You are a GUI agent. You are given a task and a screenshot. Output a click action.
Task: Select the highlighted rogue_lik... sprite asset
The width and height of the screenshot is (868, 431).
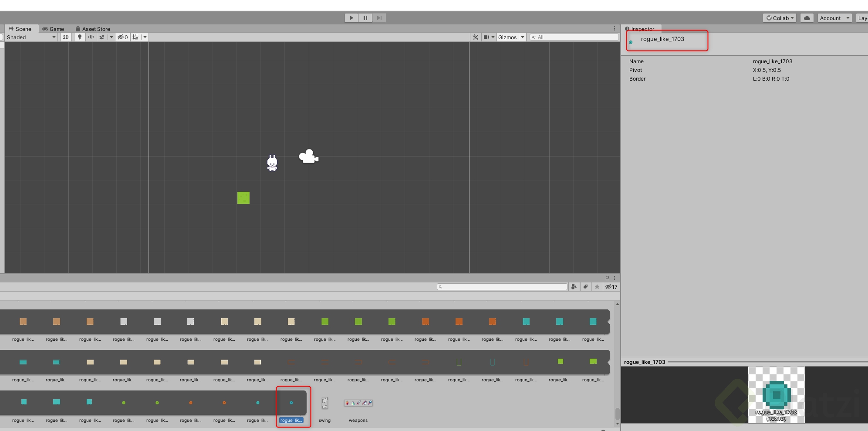[x=291, y=407]
